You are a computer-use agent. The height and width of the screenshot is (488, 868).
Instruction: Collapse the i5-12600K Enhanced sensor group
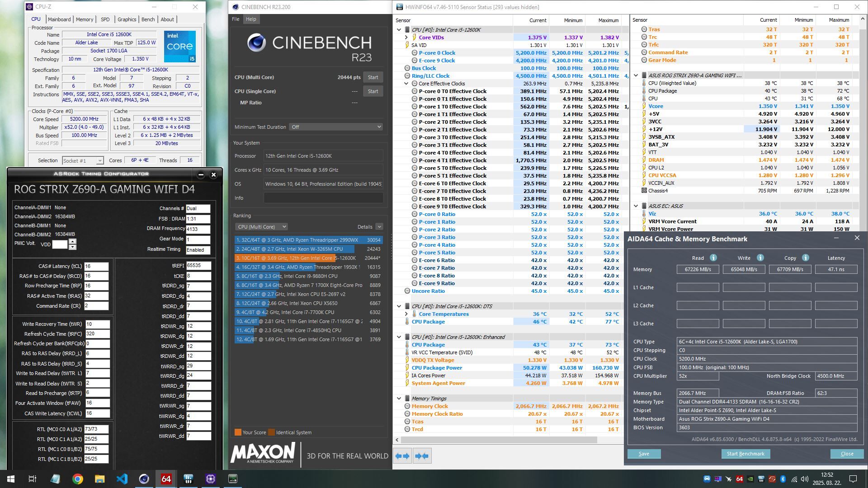pos(399,337)
